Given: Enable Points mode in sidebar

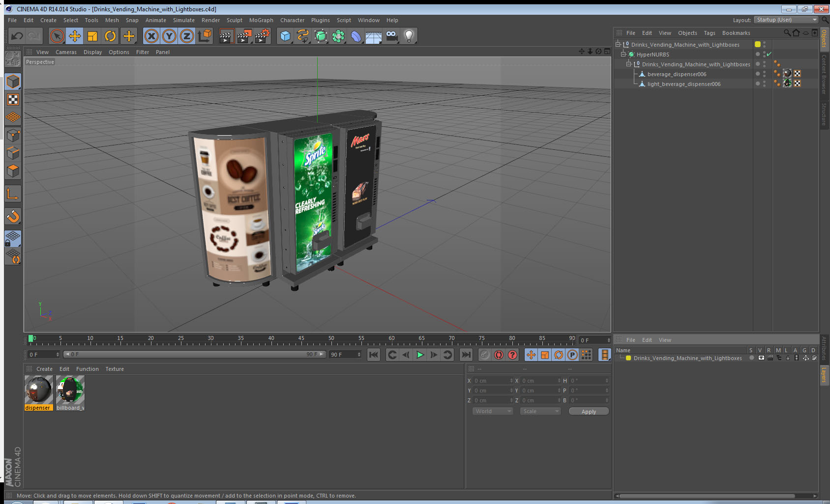Looking at the screenshot, I should tap(13, 135).
